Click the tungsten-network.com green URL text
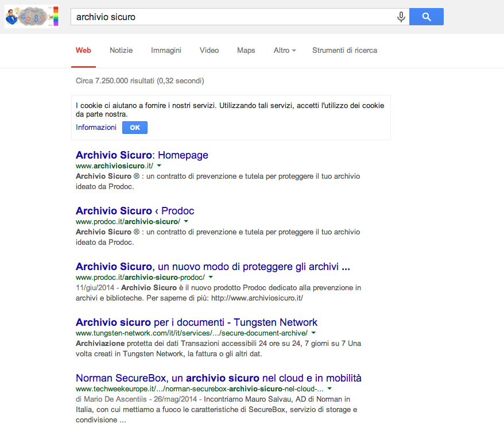The image size is (504, 431). point(192,333)
